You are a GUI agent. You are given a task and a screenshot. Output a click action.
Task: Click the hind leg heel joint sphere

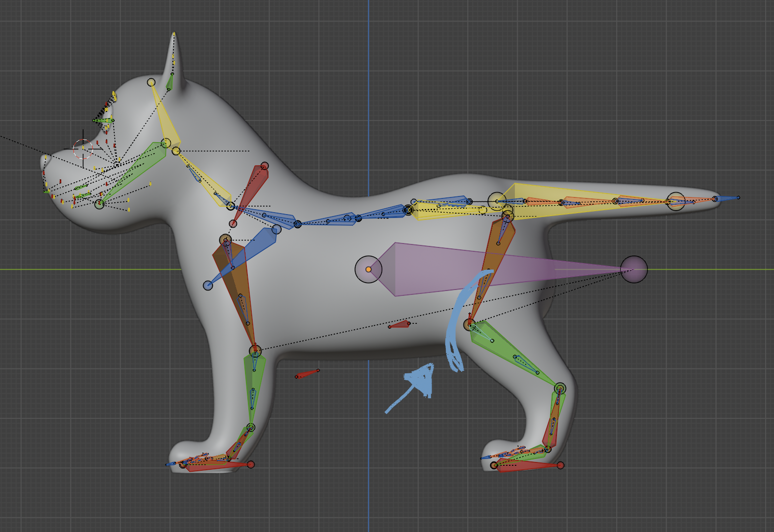click(x=560, y=388)
